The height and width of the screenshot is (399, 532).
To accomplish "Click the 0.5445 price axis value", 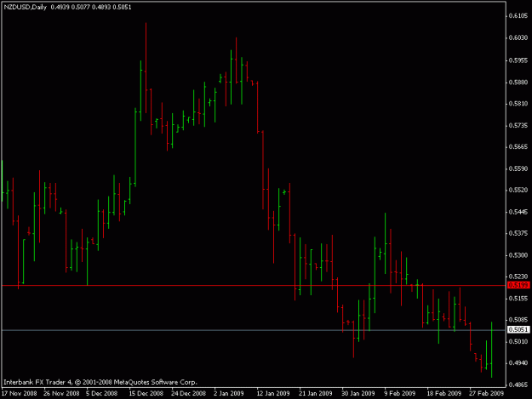I will tap(518, 212).
